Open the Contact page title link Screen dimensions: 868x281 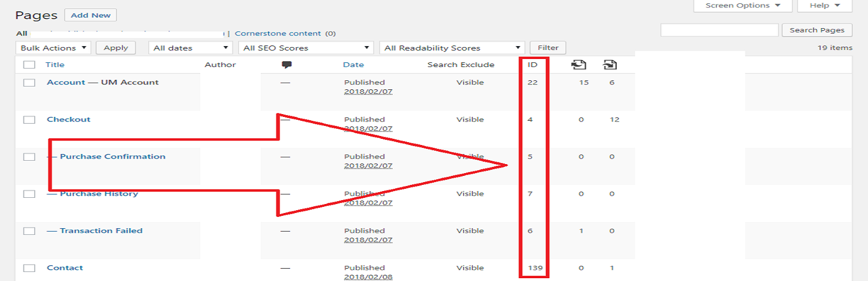point(65,268)
